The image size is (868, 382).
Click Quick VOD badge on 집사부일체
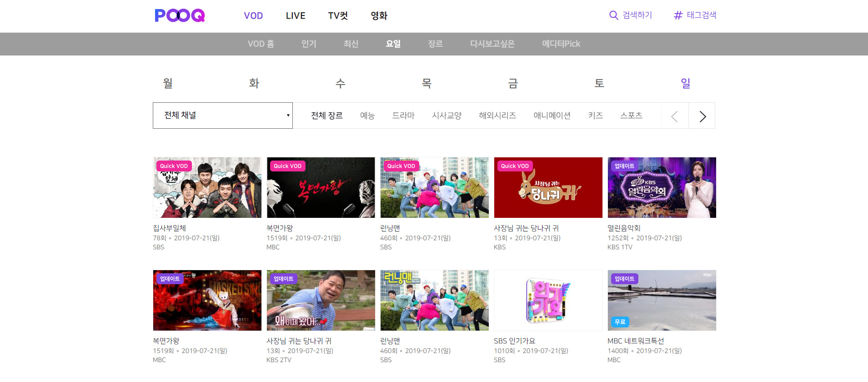coord(174,166)
